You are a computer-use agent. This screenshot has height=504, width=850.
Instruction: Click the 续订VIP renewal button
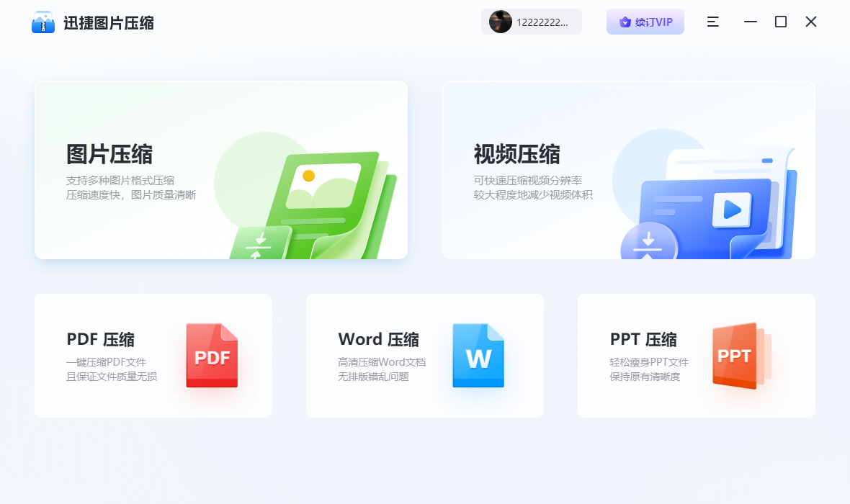point(645,22)
